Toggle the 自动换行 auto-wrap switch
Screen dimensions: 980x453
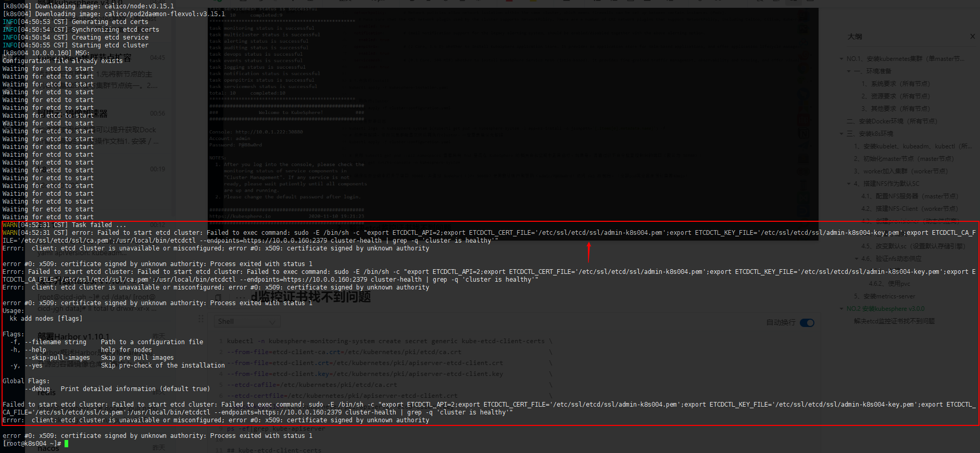(x=807, y=323)
